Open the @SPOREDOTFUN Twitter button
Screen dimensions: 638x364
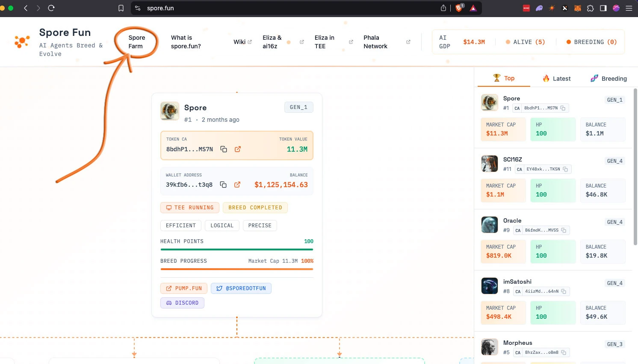point(241,288)
